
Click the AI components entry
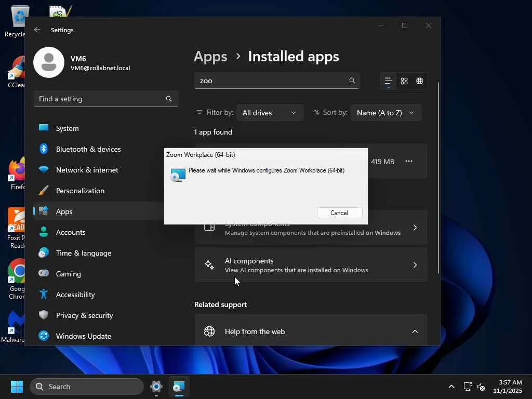[311, 265]
